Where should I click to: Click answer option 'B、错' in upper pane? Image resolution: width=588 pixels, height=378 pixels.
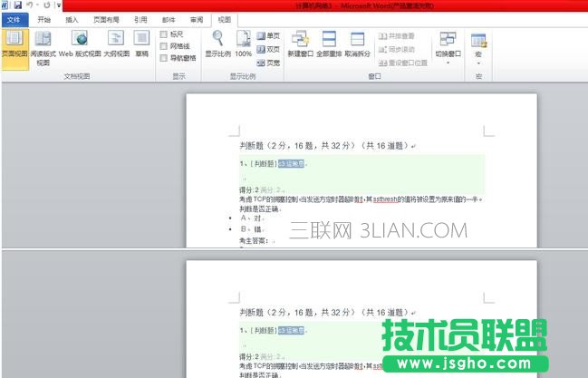coord(252,229)
